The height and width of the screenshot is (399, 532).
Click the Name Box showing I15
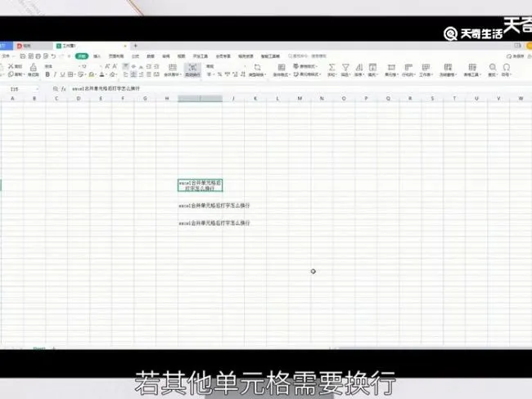pyautogui.click(x=14, y=89)
